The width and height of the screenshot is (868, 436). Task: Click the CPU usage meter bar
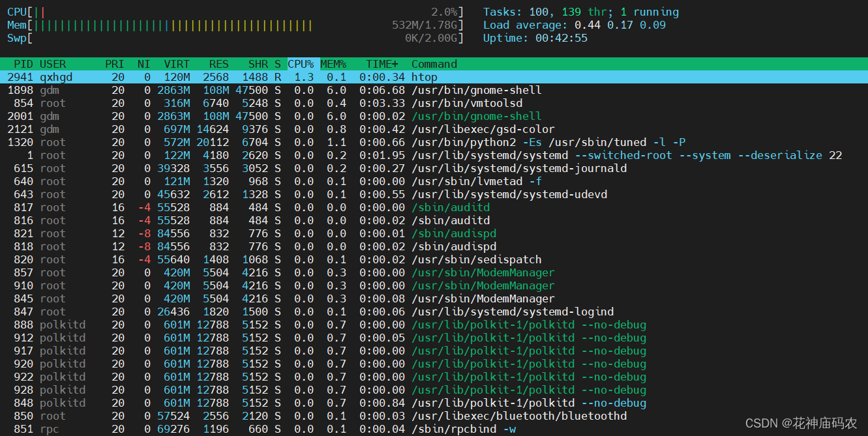[x=235, y=12]
